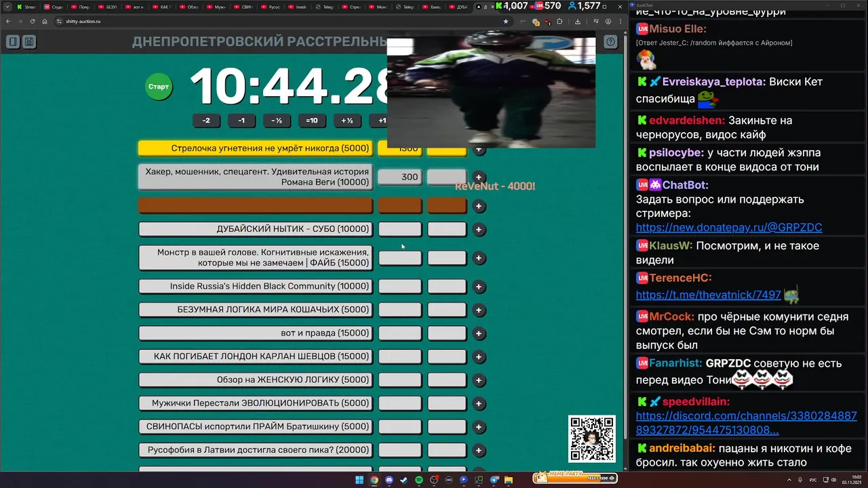Click plus next to 'Русофобия в Латвии' lot
The width and height of the screenshot is (868, 488).
pos(479,451)
